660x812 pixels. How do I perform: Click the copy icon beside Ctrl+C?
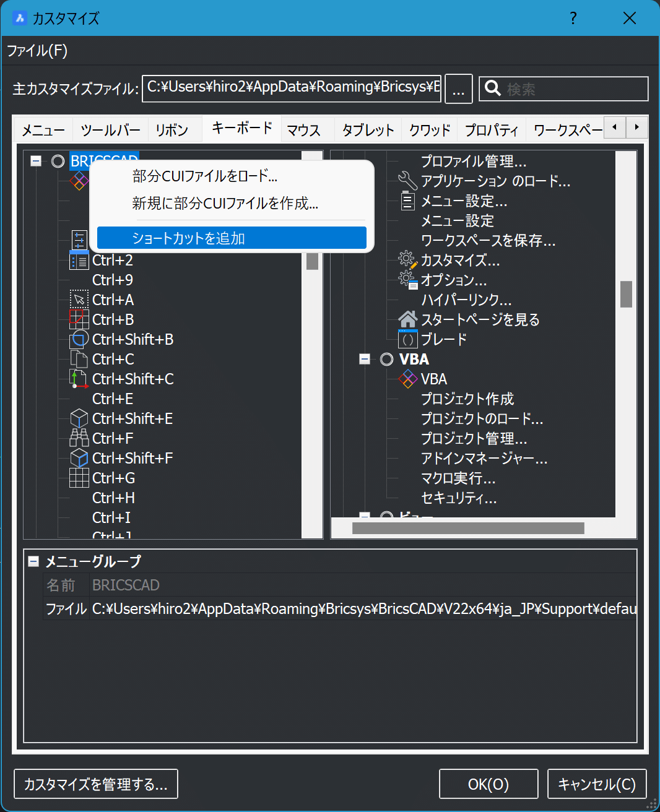click(x=79, y=359)
